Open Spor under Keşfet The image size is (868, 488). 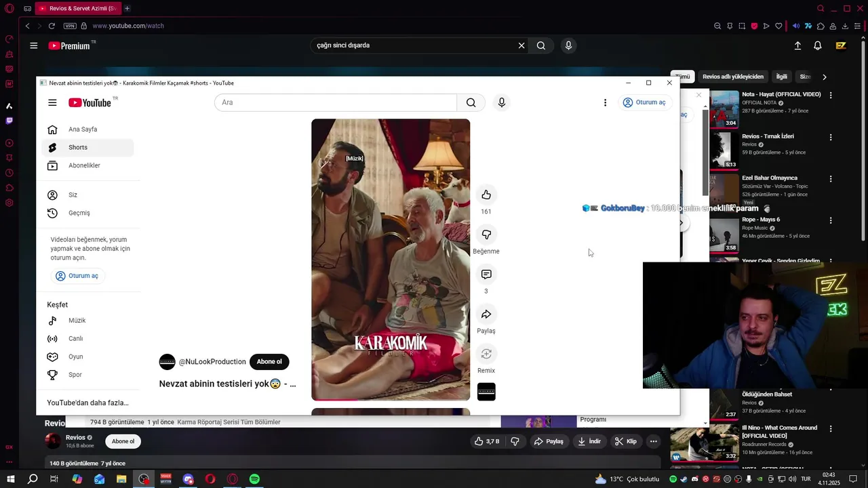coord(88,375)
